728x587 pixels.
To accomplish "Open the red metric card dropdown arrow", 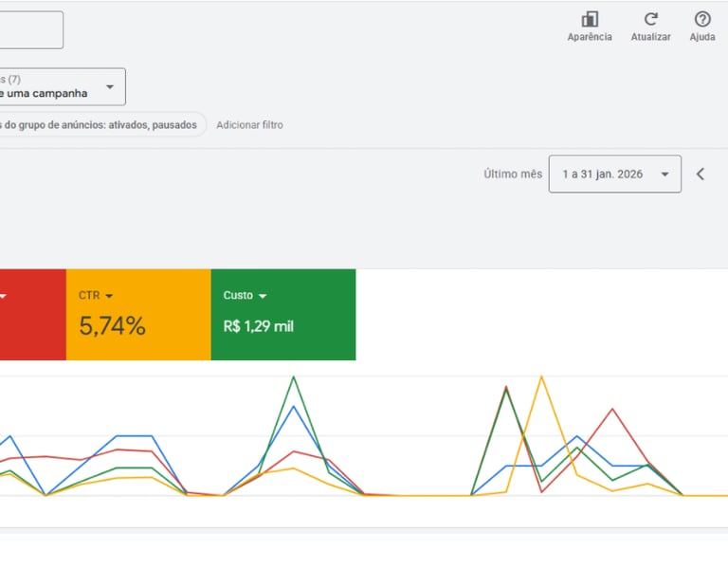I will point(2,296).
